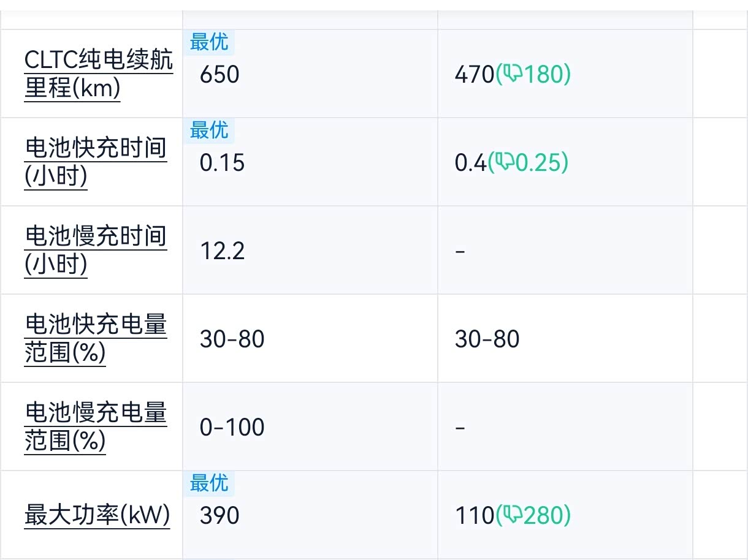This screenshot has width=748, height=560.
Task: Click the 470 range value text
Action: click(x=474, y=75)
